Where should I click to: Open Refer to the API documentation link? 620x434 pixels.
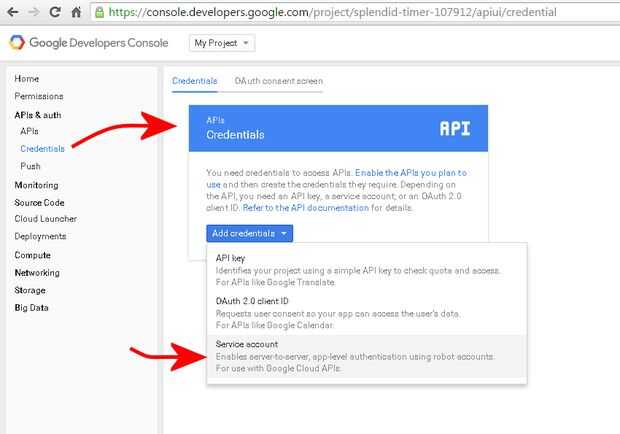click(305, 208)
